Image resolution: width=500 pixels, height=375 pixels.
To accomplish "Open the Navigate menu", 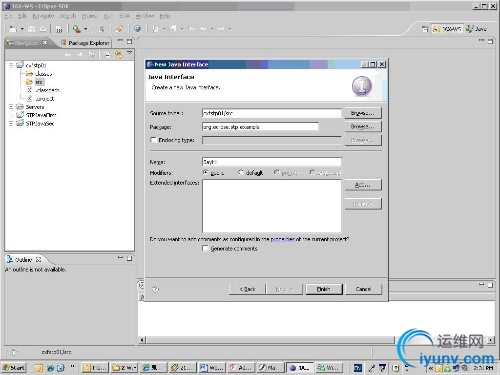I will coord(43,16).
